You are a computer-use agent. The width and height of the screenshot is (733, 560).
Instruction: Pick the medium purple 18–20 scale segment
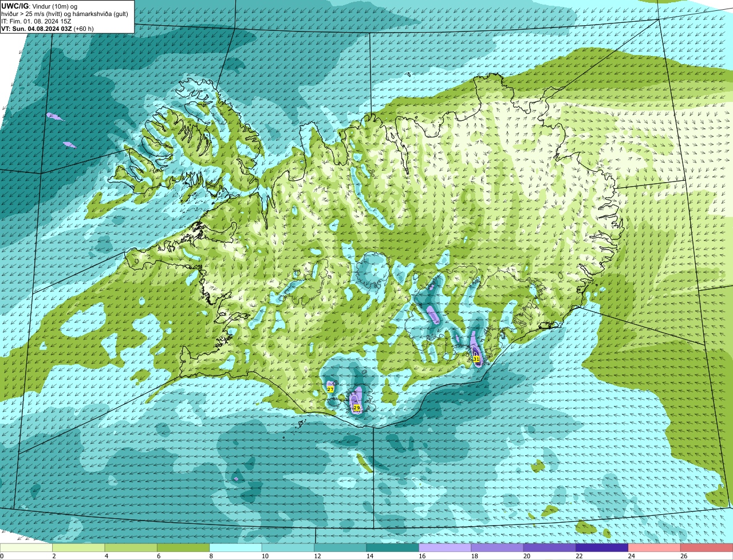(x=498, y=547)
